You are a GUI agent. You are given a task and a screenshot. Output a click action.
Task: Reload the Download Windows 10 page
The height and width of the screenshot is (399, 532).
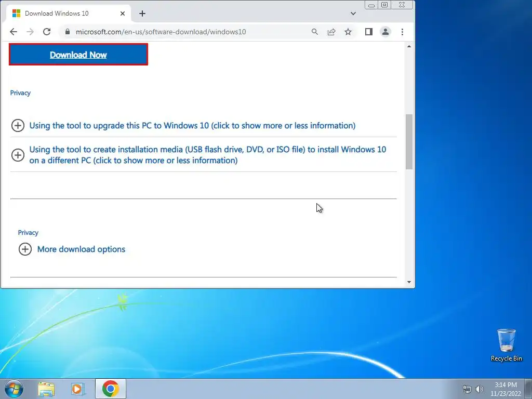tap(47, 32)
